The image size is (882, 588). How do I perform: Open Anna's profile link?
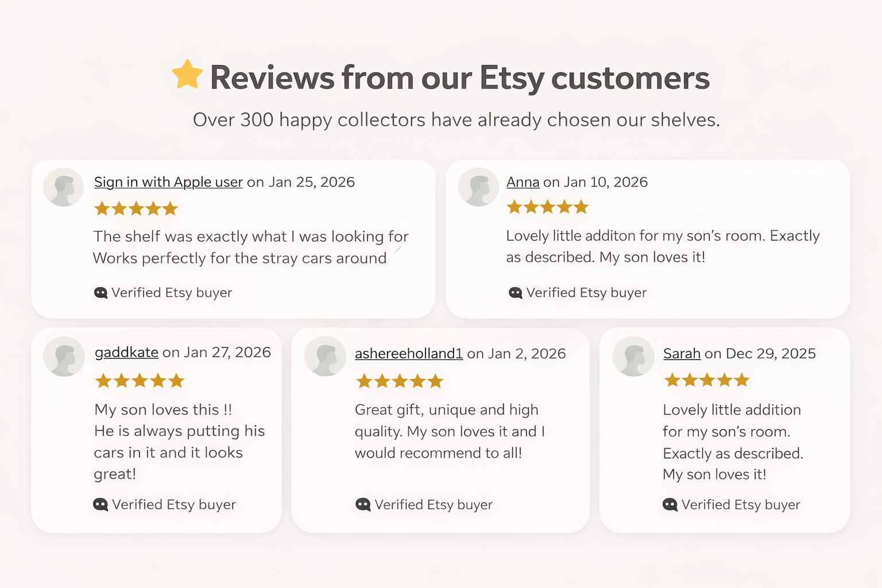(523, 182)
